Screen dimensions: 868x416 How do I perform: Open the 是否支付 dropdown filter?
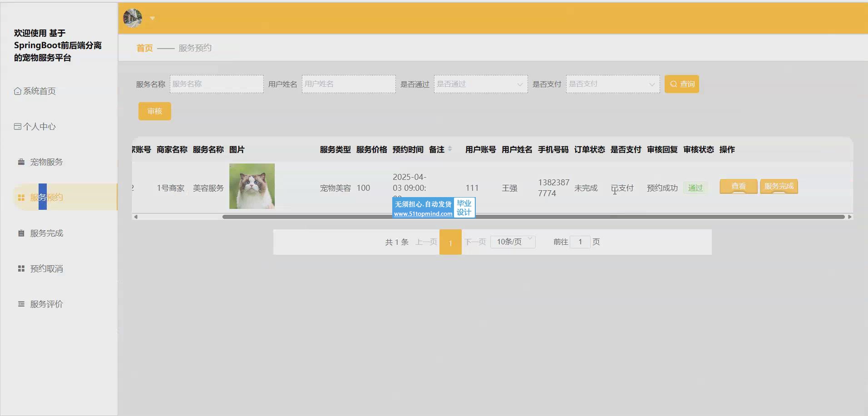tap(612, 84)
